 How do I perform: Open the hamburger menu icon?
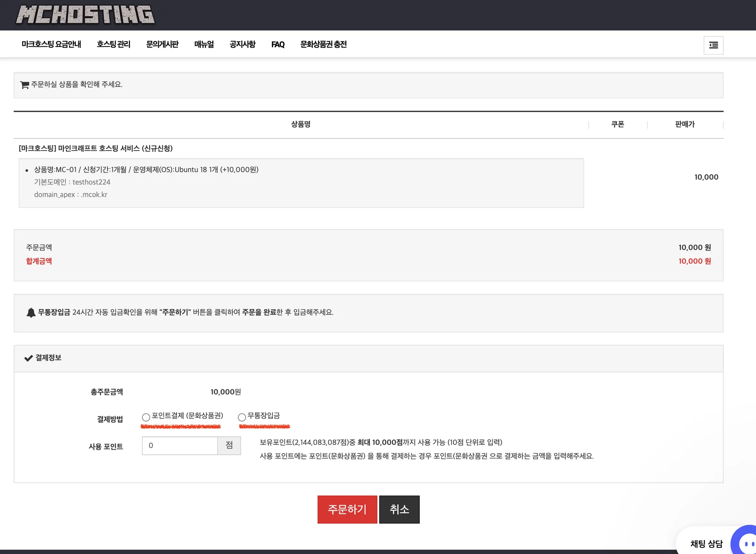coord(713,45)
